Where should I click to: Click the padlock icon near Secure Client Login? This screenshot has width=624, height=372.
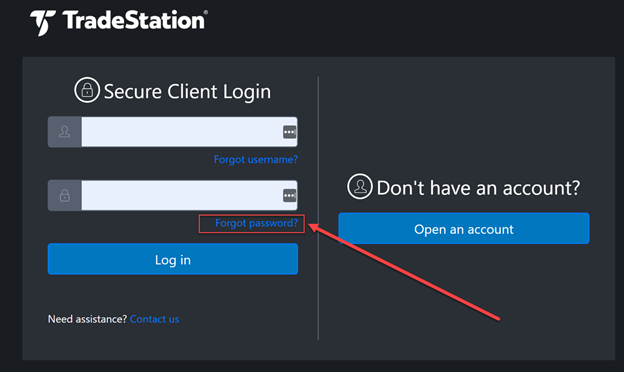(x=87, y=90)
